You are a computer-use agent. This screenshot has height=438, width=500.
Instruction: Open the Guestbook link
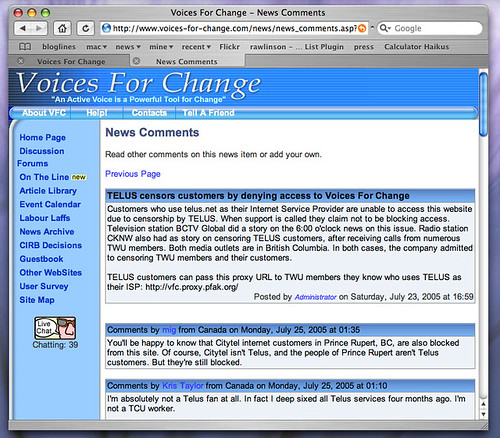(x=41, y=259)
